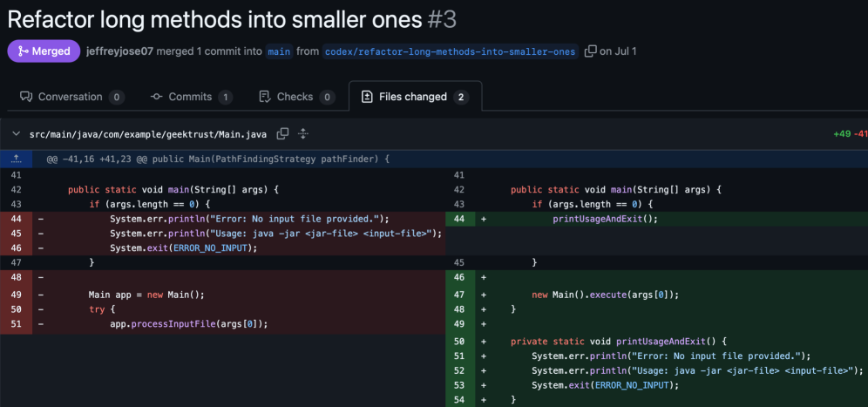
Task: Click the expand up arrow on hunk header
Action: click(x=16, y=159)
